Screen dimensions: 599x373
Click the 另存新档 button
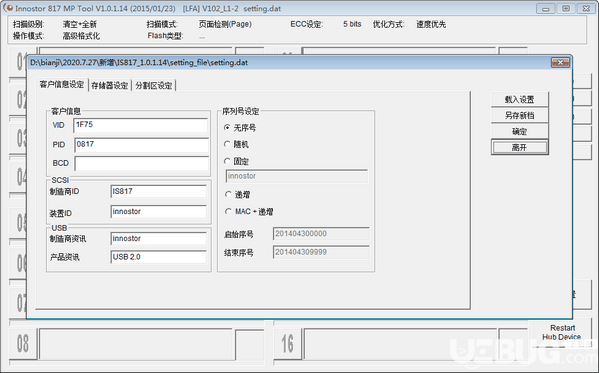point(519,115)
